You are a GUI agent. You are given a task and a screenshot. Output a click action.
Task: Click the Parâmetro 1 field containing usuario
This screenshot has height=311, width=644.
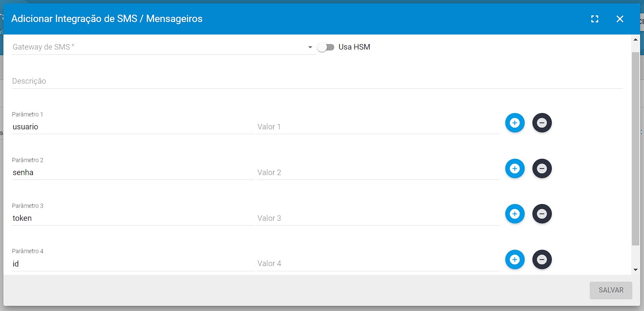click(133, 127)
